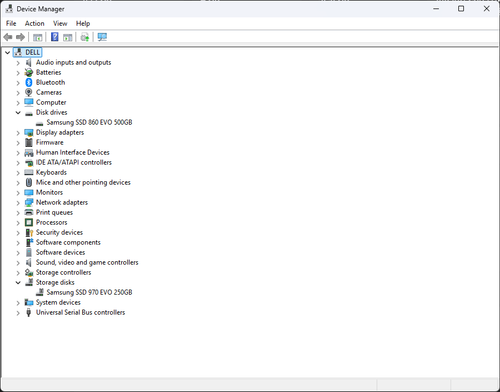Expand the Universal Serial Bus controllers chevron

[x=18, y=313]
